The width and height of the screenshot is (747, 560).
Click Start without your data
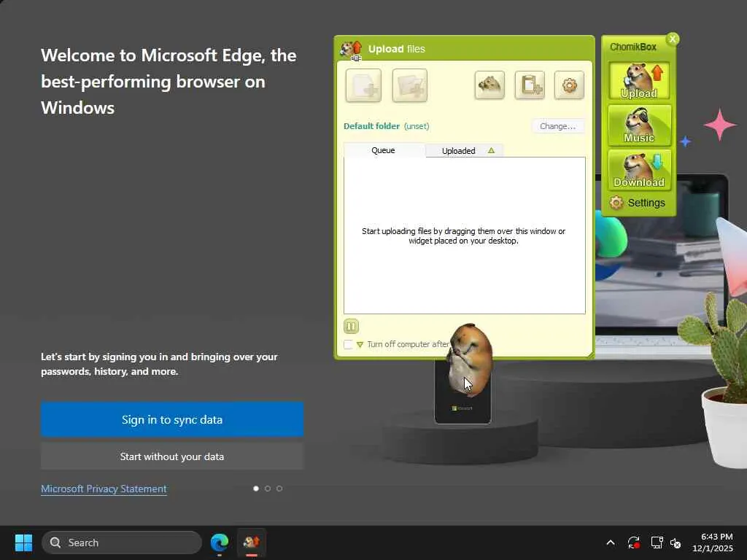172,456
